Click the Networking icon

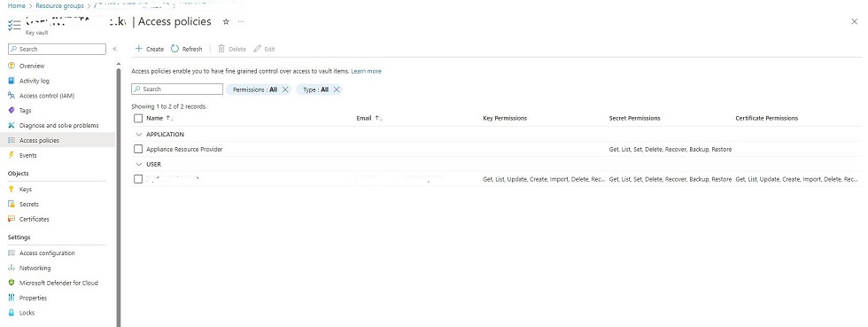(11, 269)
